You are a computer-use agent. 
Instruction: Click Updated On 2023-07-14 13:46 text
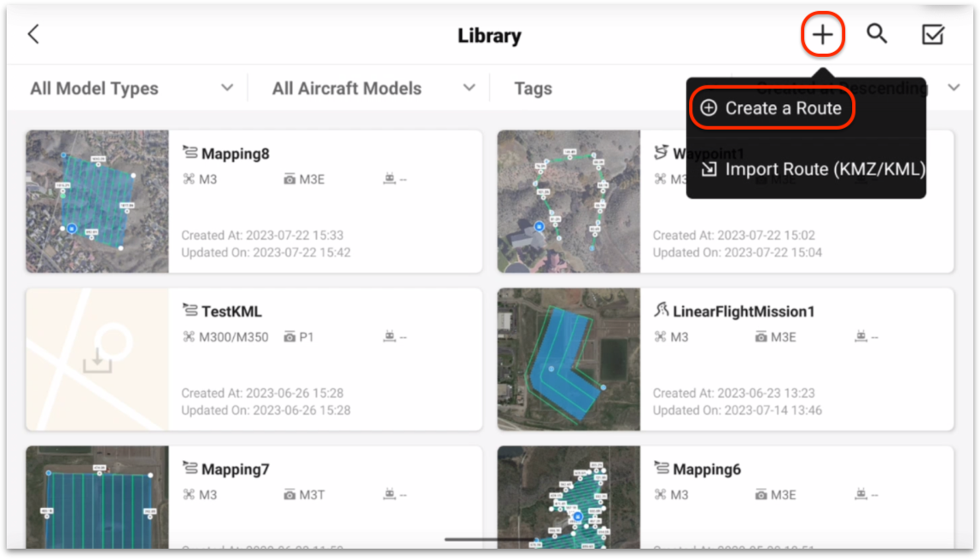pos(738,411)
